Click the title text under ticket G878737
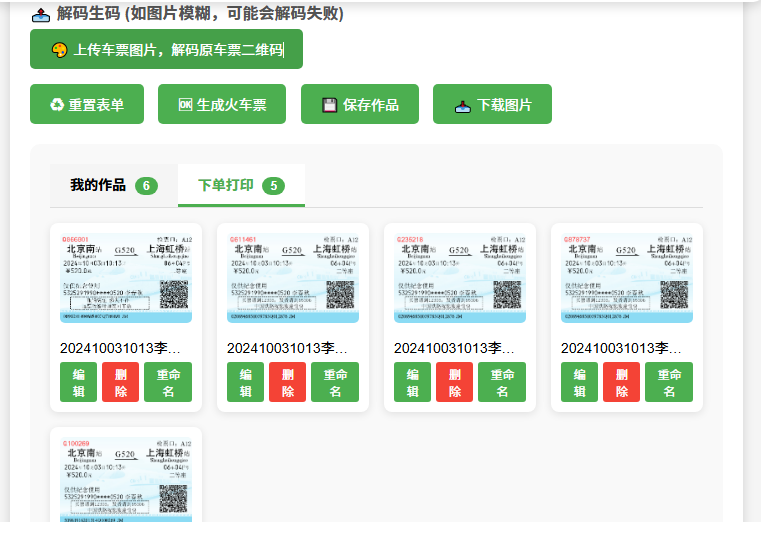This screenshot has height=541, width=761. (x=621, y=348)
